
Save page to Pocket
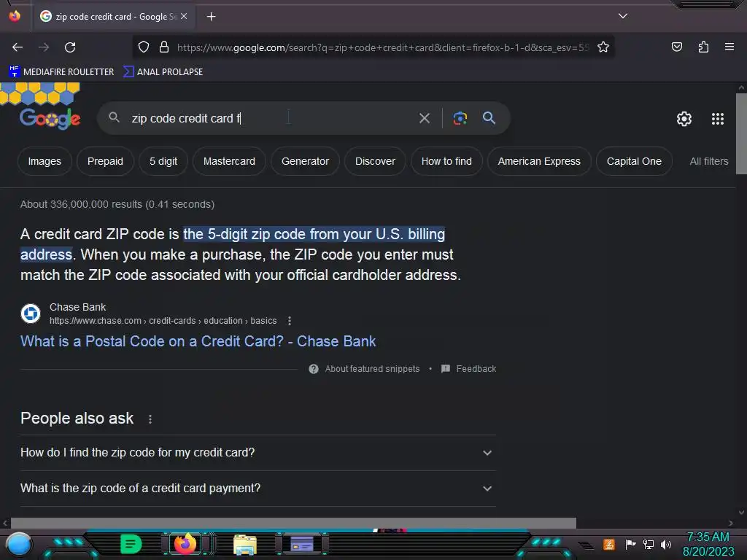click(676, 47)
